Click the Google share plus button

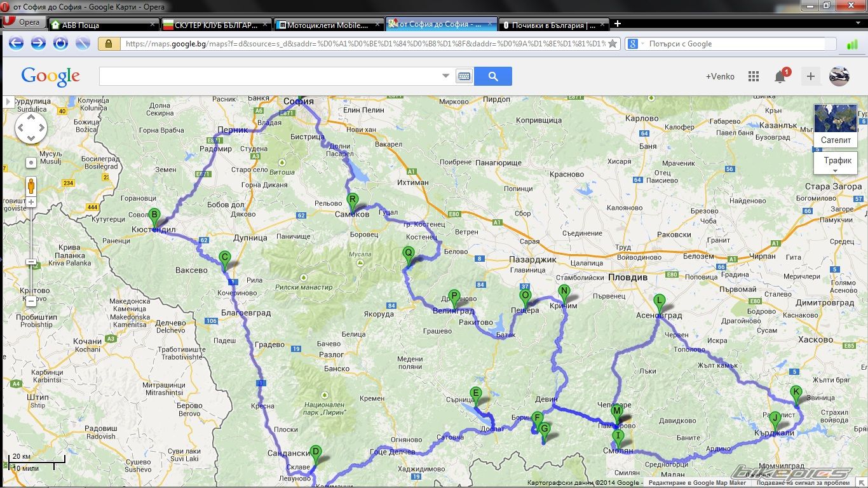pos(810,76)
